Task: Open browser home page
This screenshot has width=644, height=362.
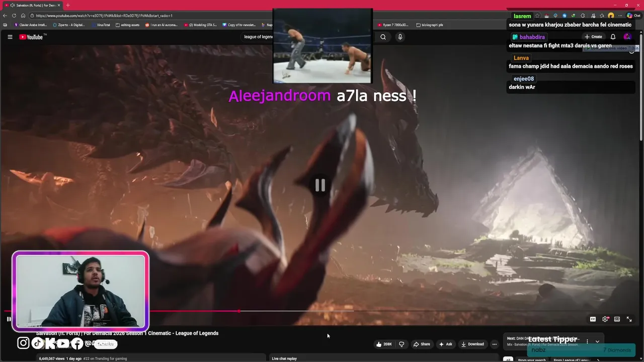Action: pos(23,16)
